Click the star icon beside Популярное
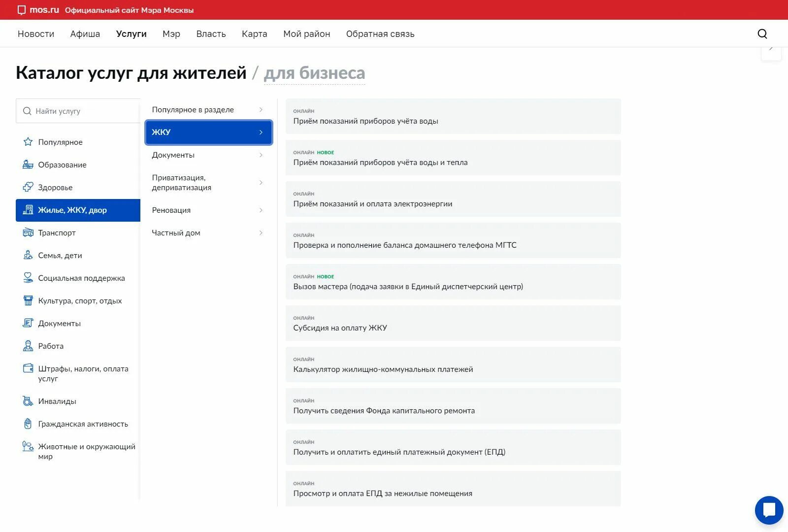Screen dimensions: 788x532 [x=28, y=142]
